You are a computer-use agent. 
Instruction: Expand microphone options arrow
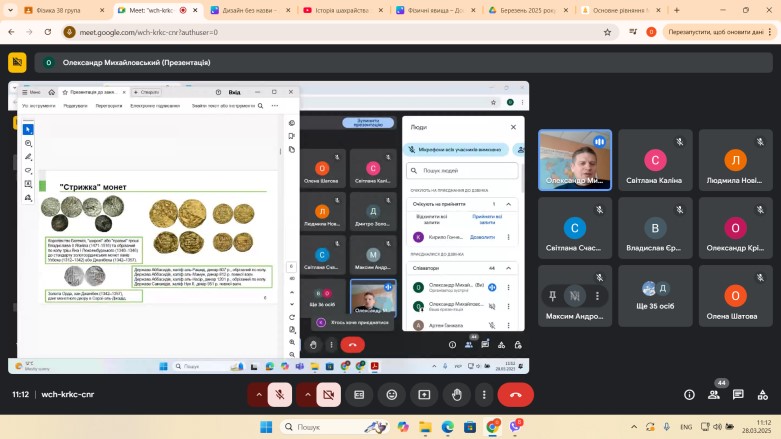(x=258, y=395)
